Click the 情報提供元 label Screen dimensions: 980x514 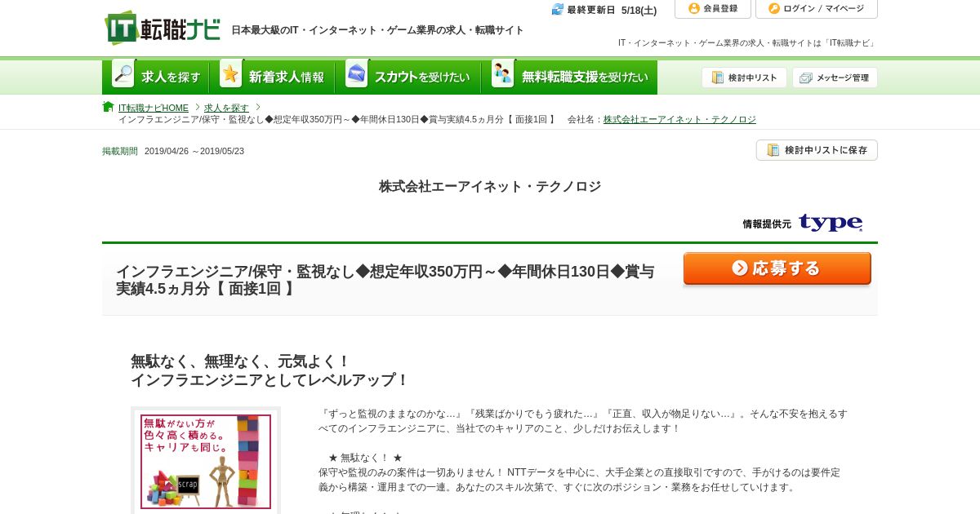click(x=767, y=224)
